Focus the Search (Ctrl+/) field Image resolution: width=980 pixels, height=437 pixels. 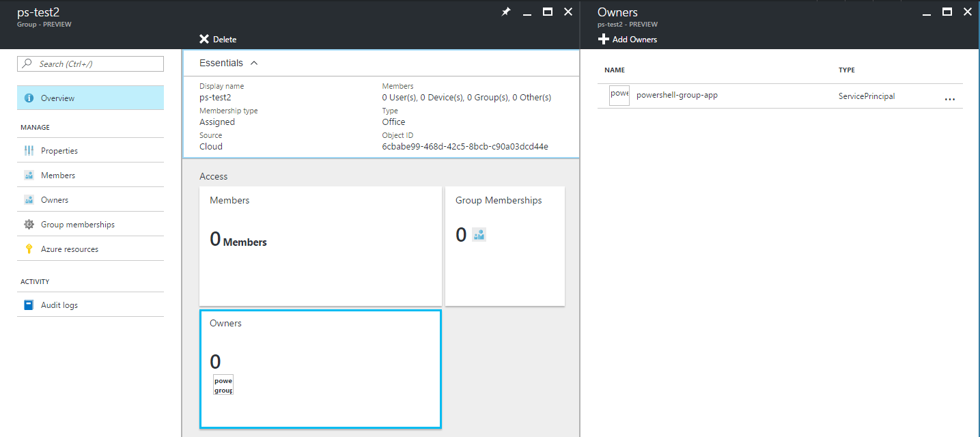(x=90, y=64)
